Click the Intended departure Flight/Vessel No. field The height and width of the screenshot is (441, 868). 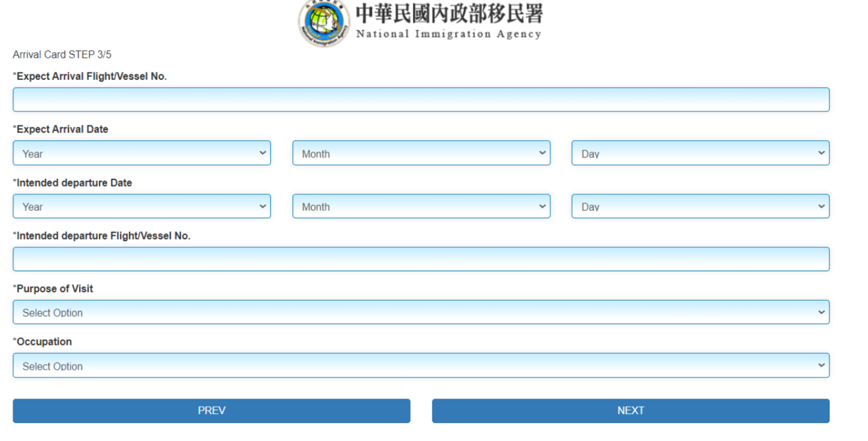[x=421, y=259]
